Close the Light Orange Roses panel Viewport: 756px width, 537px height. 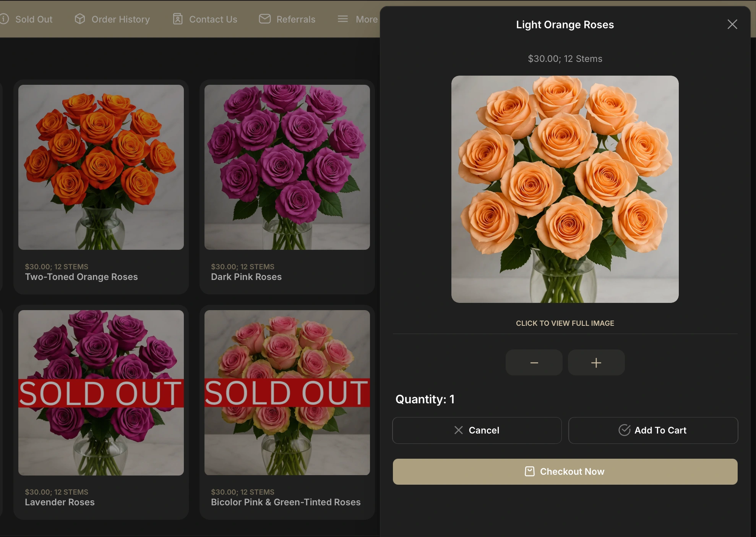(x=732, y=24)
